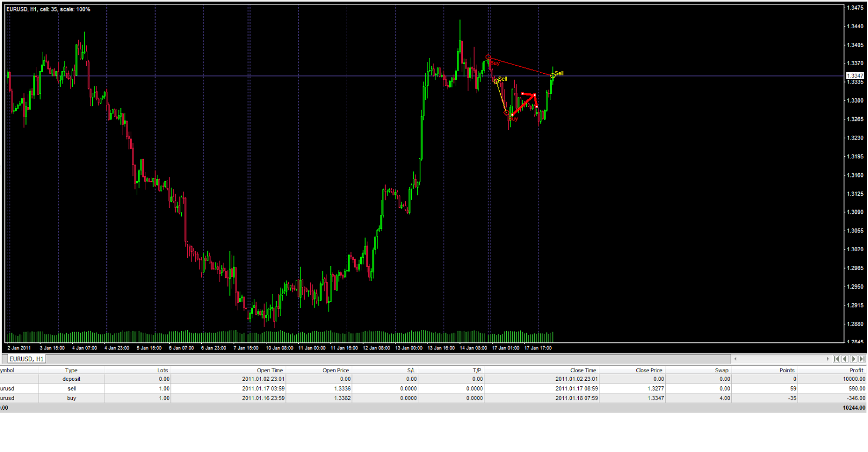868x452 pixels.
Task: Click close price 1.3277
Action: point(655,389)
